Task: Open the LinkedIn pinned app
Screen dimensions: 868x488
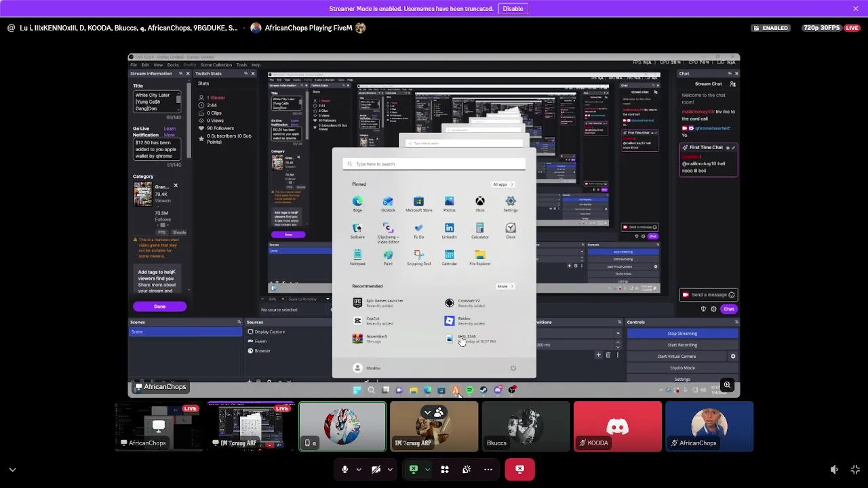Action: (449, 230)
